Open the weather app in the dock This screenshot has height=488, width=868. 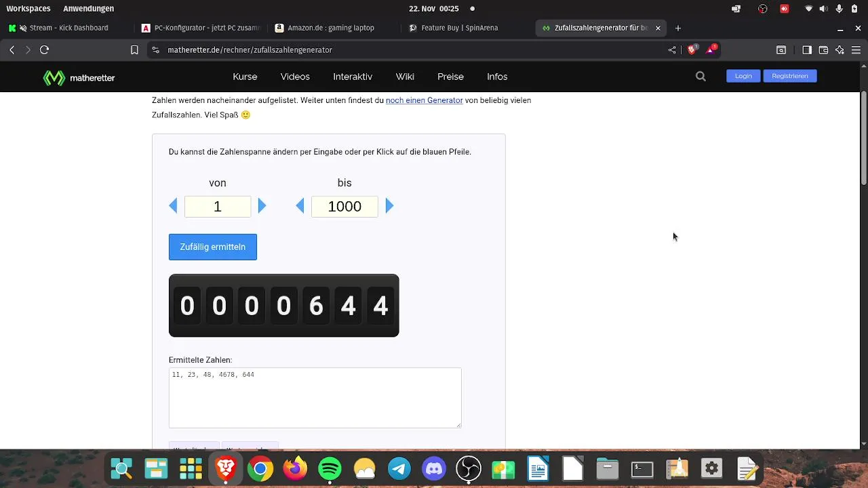(x=364, y=468)
